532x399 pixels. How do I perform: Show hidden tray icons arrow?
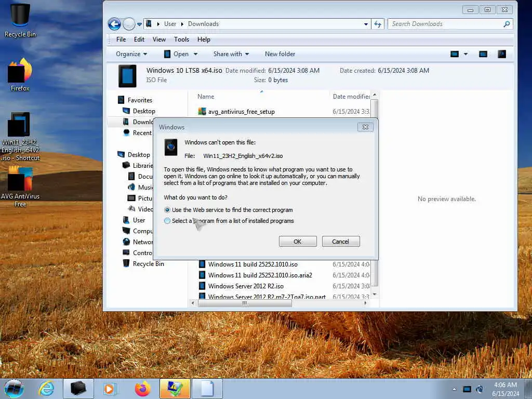click(x=454, y=389)
